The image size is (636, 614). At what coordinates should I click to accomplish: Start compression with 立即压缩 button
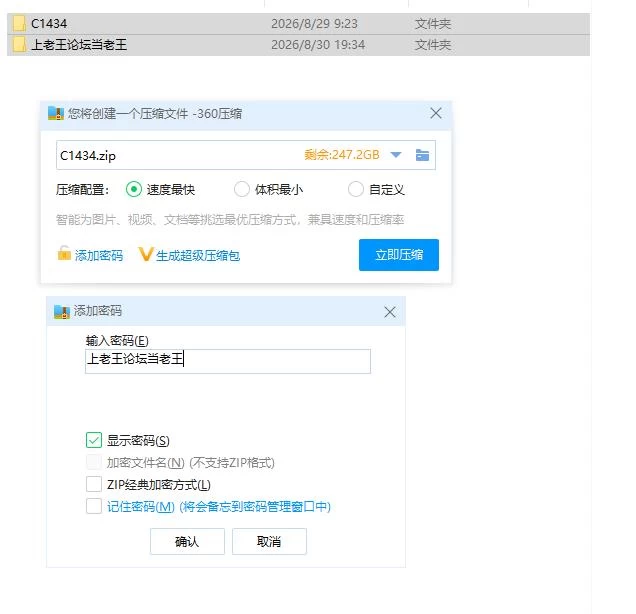(x=399, y=255)
